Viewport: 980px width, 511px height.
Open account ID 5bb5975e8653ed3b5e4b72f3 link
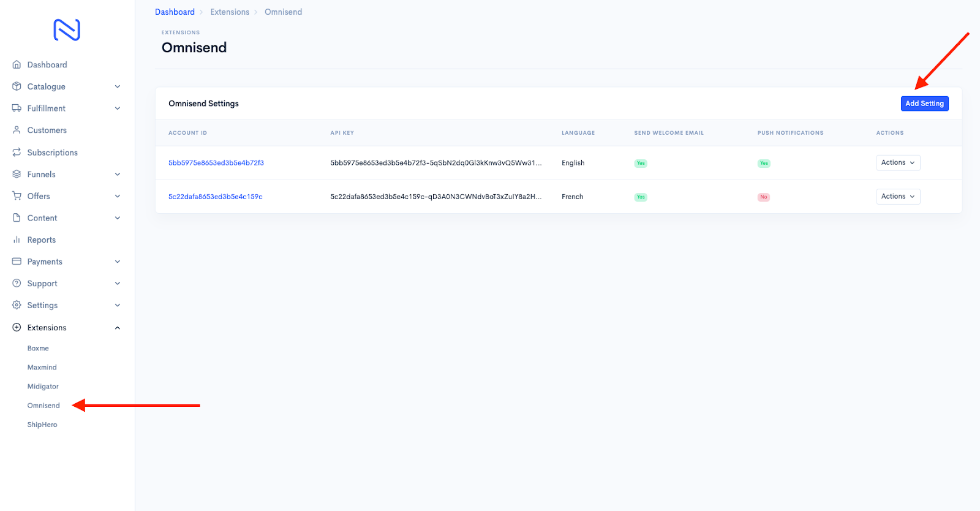[216, 163]
